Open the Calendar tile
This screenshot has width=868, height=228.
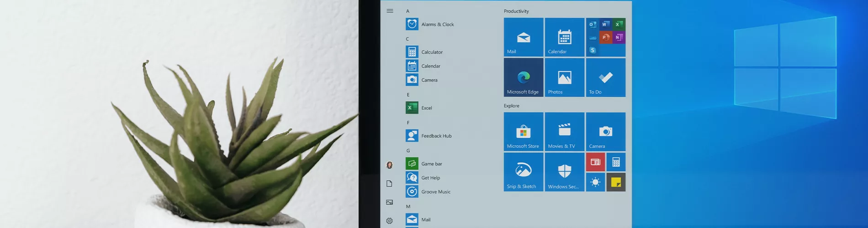(x=565, y=37)
